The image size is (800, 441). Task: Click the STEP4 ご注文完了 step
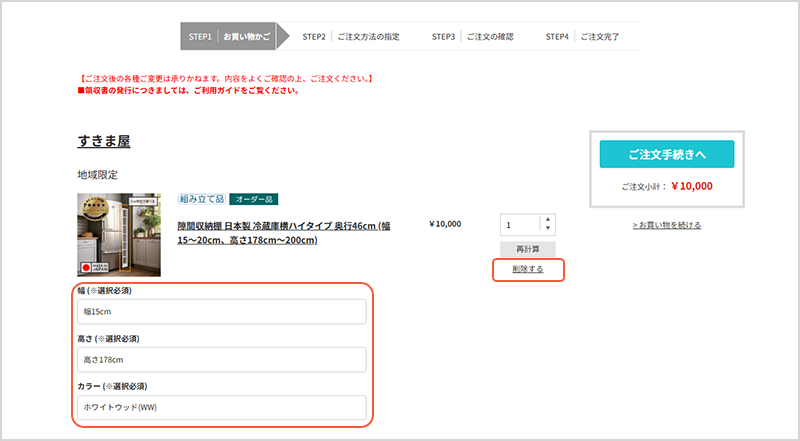pyautogui.click(x=582, y=37)
